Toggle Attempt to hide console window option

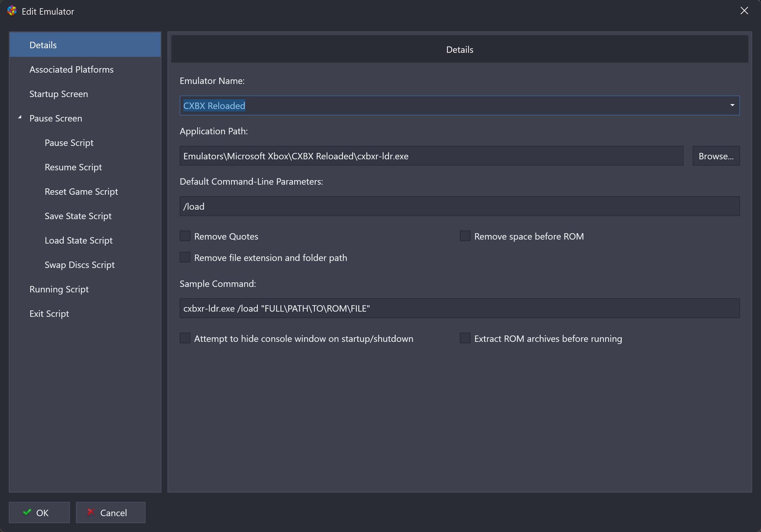tap(185, 338)
